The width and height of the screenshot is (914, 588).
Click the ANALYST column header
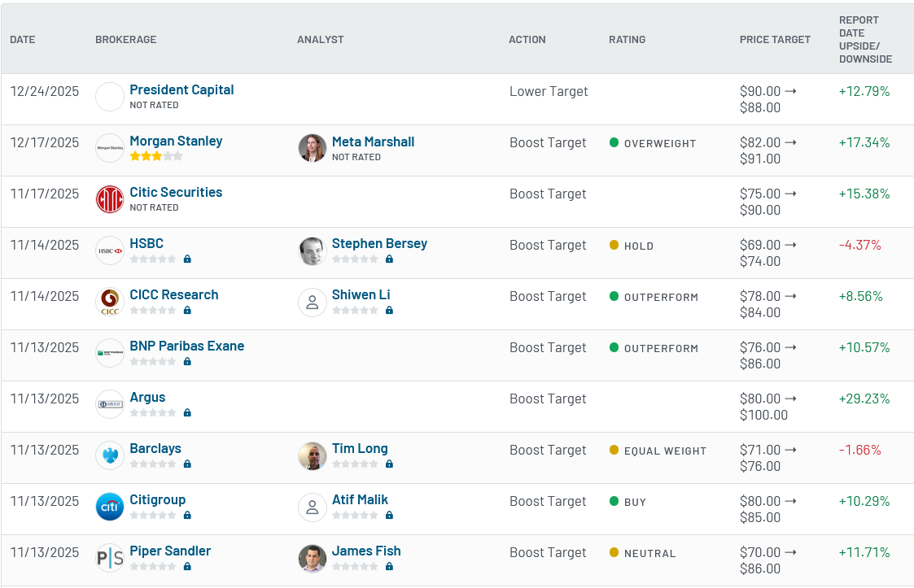click(321, 40)
